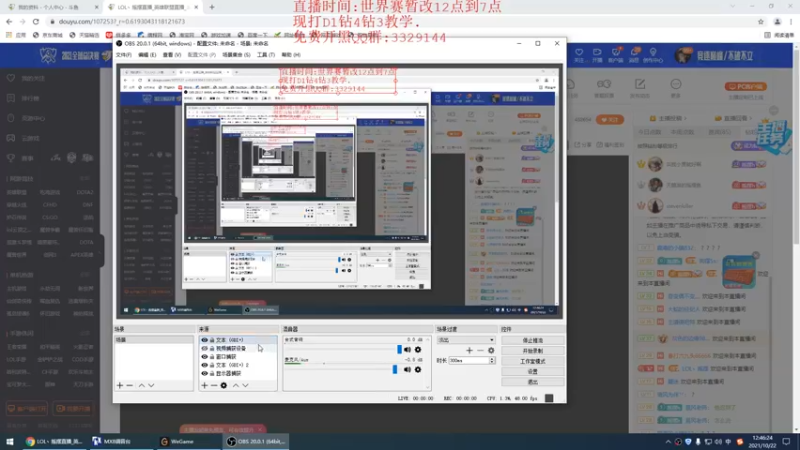The width and height of the screenshot is (800, 450).
Task: Select 窗口捕获 source row
Action: (x=238, y=357)
